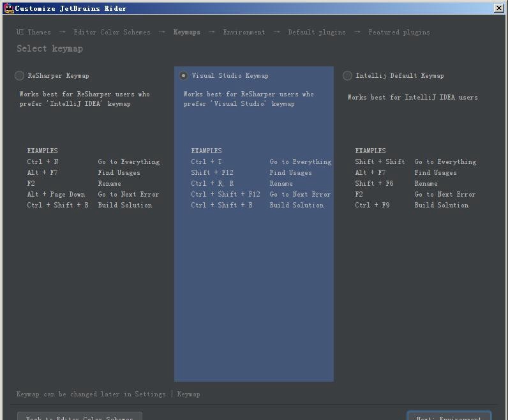Click the EXAMPLES header in IntelliJ column

(x=370, y=151)
